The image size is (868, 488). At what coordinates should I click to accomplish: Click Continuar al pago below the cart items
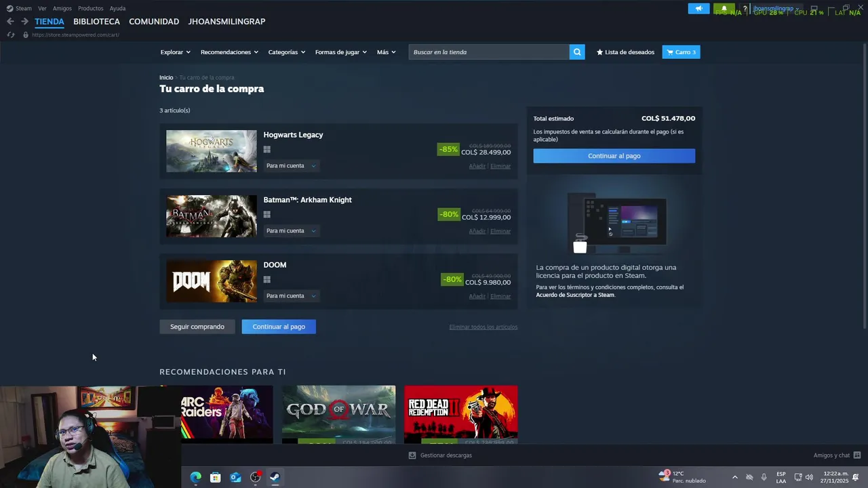coord(279,327)
